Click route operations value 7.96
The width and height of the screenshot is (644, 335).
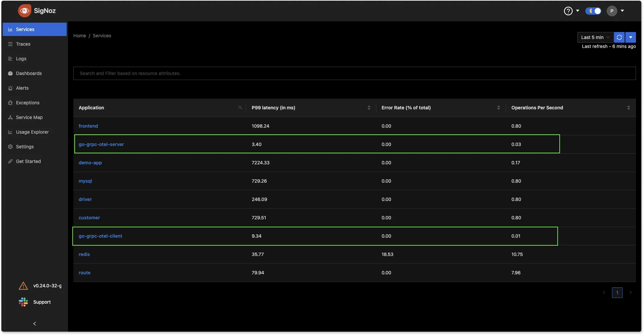516,273
